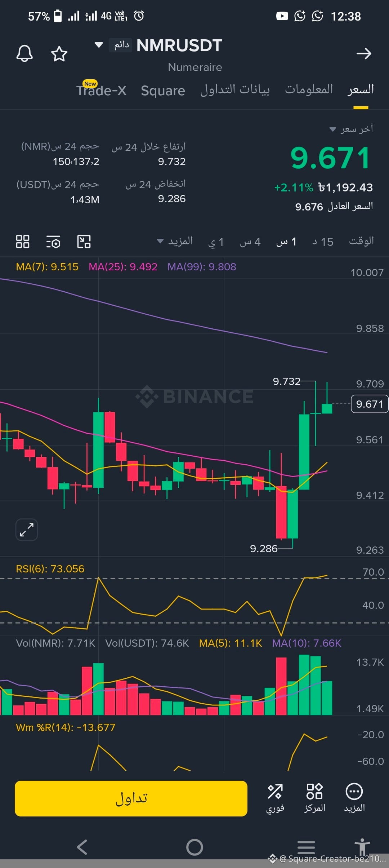Image resolution: width=389 pixels, height=868 pixels.
Task: Tap the MA(5): 11.1K volume label
Action: coord(231,643)
